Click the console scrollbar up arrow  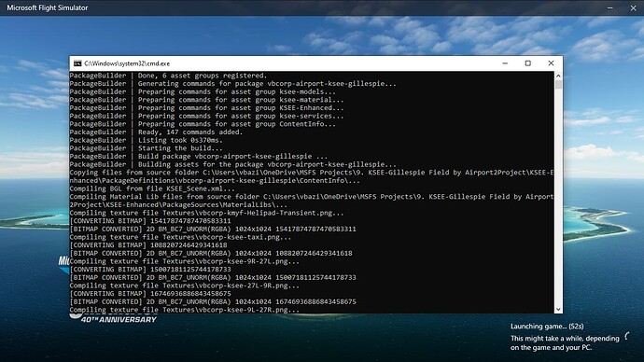point(558,76)
